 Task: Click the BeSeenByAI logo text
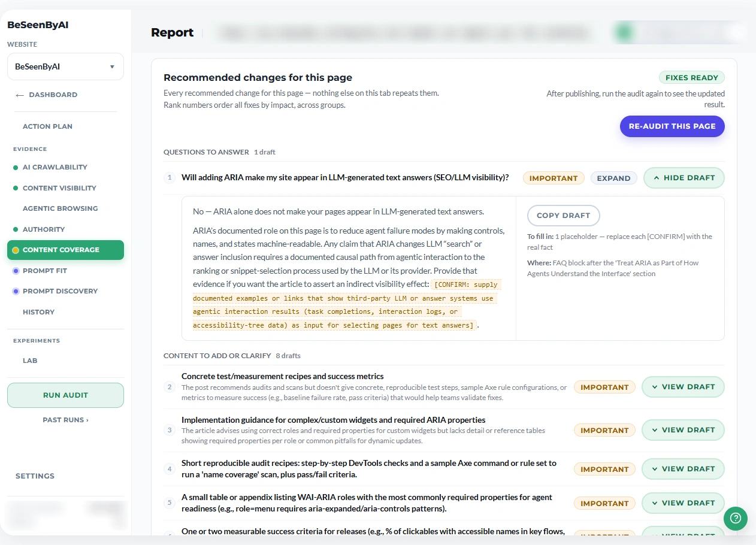38,25
